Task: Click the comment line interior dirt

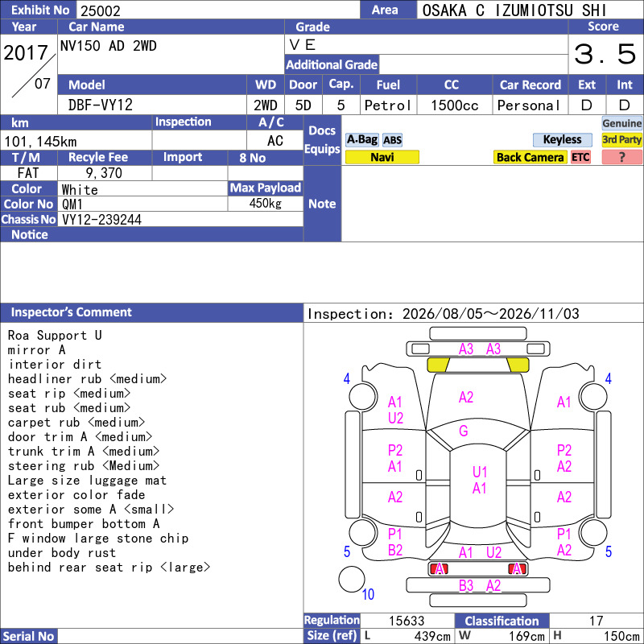Action: [55, 365]
